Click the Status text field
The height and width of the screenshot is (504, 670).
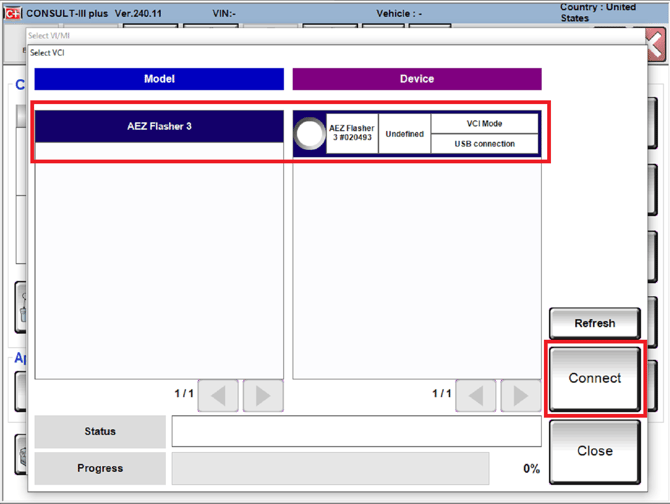pos(356,431)
